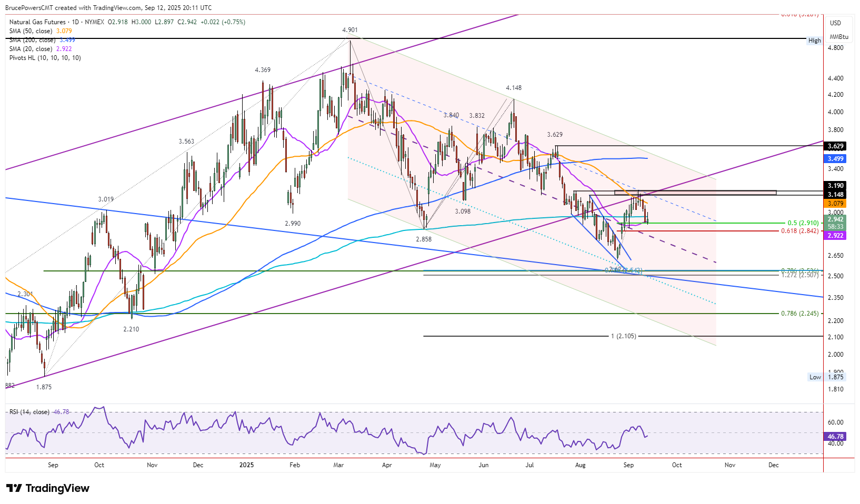This screenshot has height=504, width=860.
Task: Click the blue 3.499 price label
Action: pyautogui.click(x=835, y=158)
